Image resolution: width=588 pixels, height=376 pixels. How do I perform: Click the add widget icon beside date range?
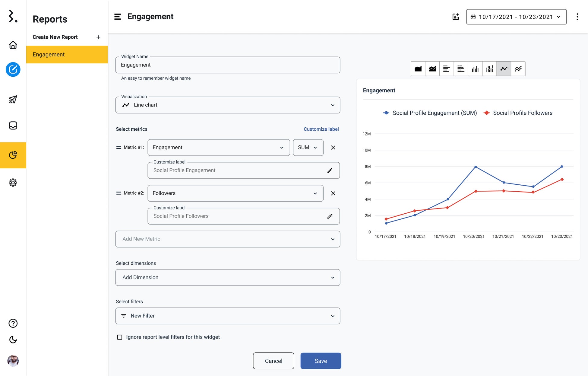click(456, 17)
